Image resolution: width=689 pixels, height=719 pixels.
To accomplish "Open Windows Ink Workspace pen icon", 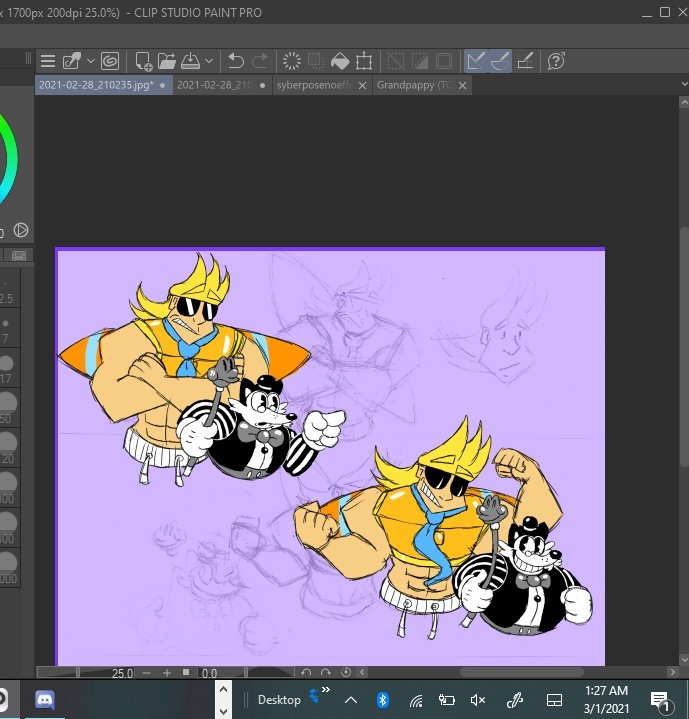I will (x=515, y=700).
